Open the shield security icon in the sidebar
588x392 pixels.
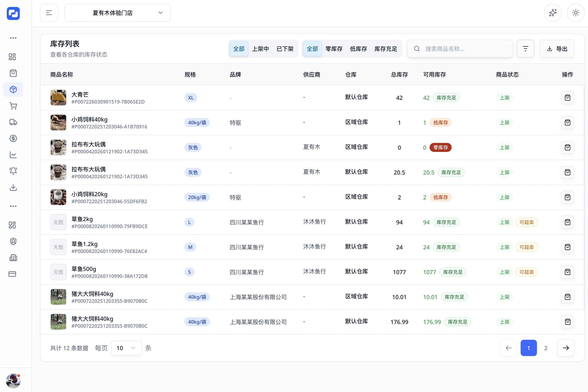[x=13, y=241]
